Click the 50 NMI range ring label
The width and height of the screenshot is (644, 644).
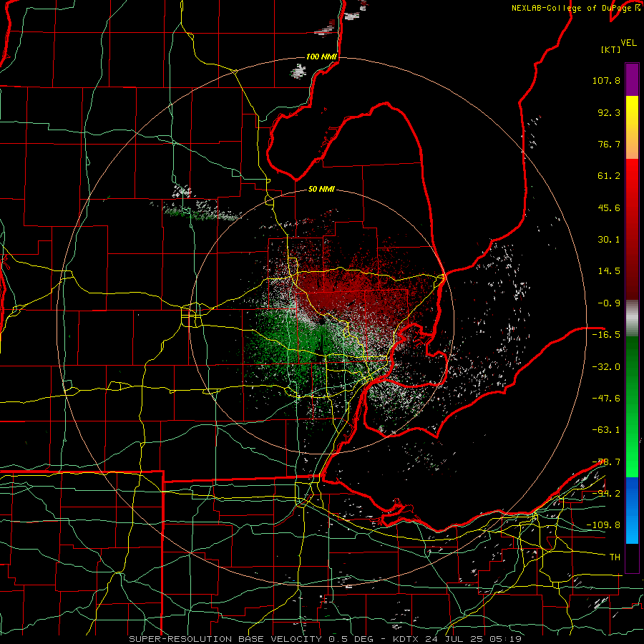[x=321, y=189]
